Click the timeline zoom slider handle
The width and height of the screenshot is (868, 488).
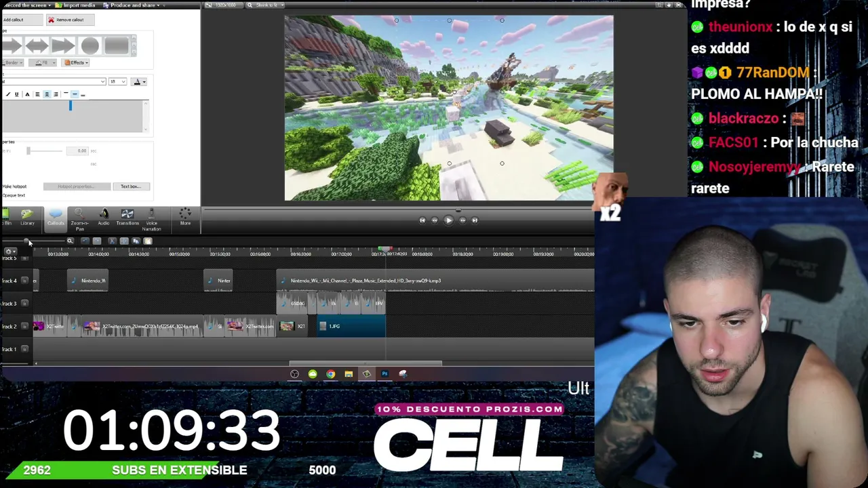tap(27, 241)
